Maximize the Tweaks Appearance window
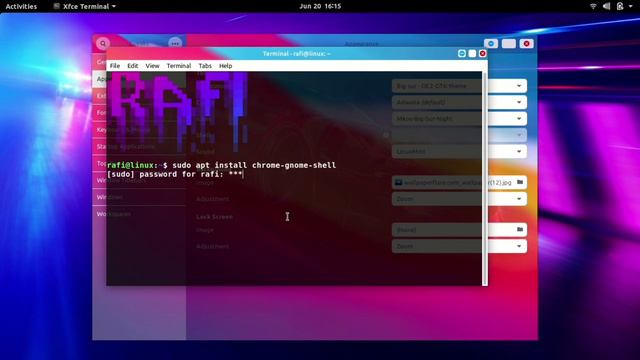This screenshot has width=640, height=360. click(509, 44)
